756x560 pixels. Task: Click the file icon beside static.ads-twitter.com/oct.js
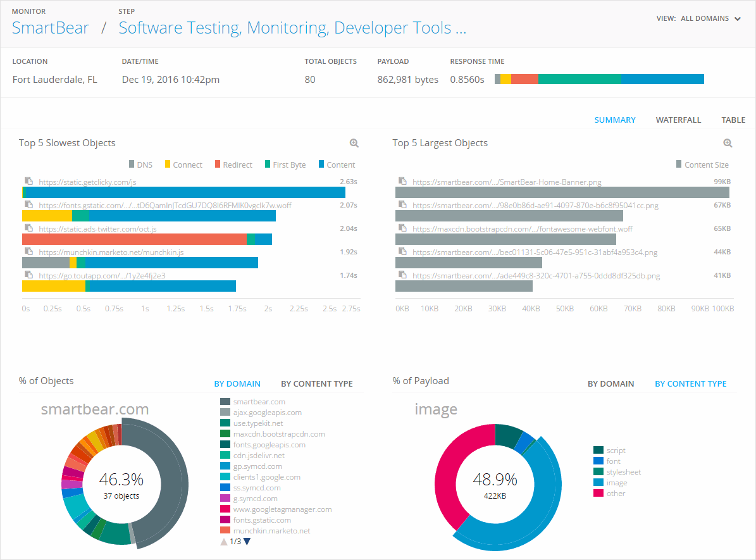pyautogui.click(x=29, y=228)
